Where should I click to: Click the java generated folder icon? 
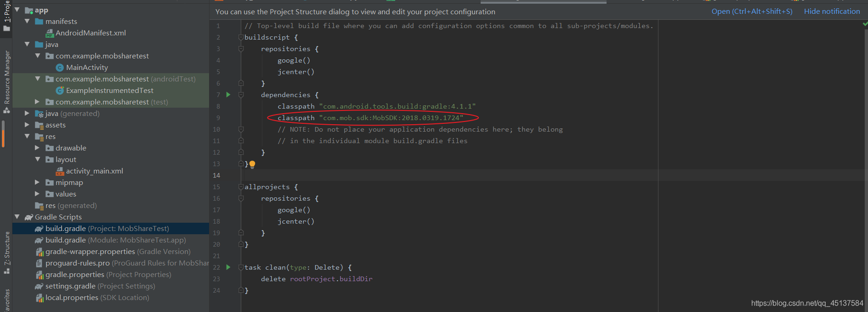pos(39,114)
